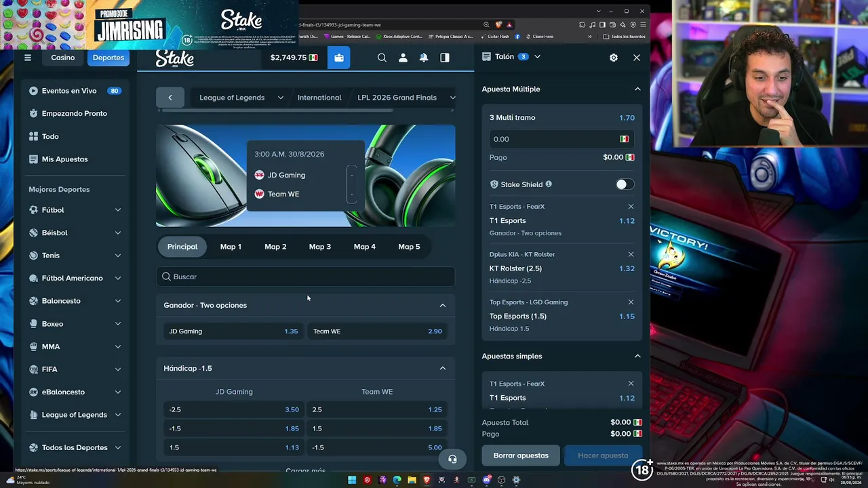Remove T1 Esports - FearX selection from multiple bet
Image resolution: width=868 pixels, height=488 pixels.
coord(631,207)
